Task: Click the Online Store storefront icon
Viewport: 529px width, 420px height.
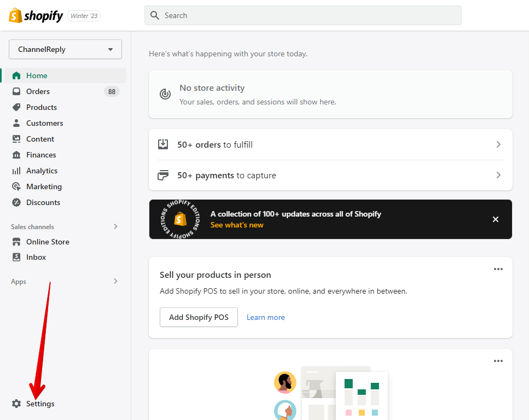Action: 16,242
